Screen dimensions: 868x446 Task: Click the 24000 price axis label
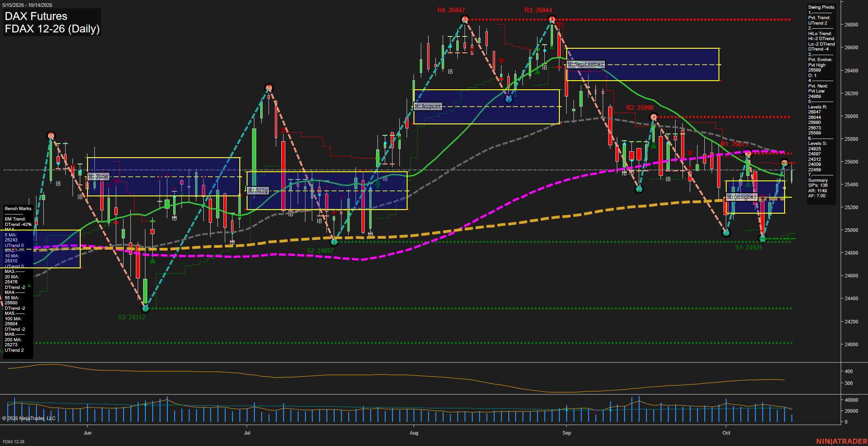[x=852, y=344]
